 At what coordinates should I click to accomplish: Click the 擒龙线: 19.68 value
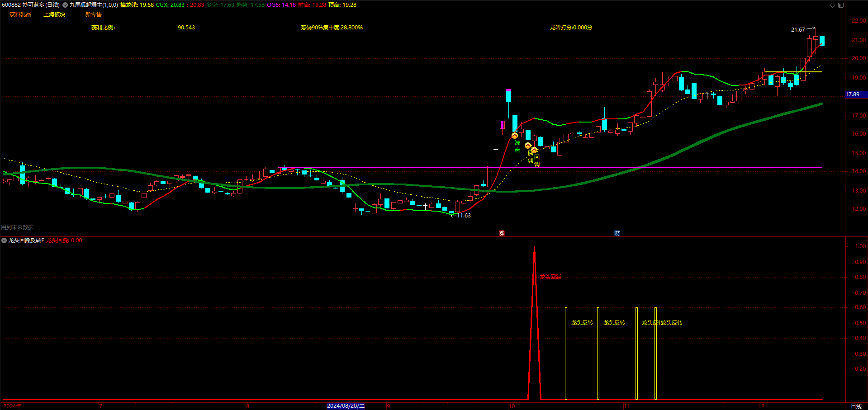pos(137,5)
